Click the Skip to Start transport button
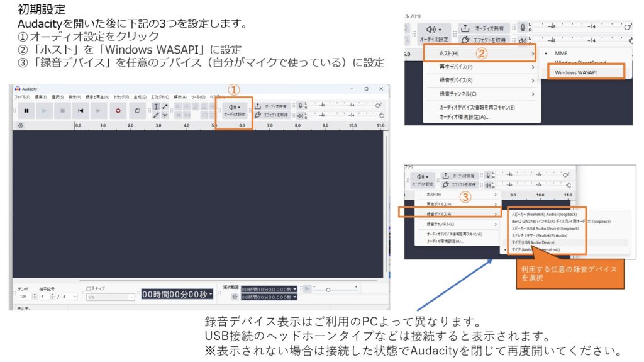Viewport: 644px width, 362px height. coord(80,111)
